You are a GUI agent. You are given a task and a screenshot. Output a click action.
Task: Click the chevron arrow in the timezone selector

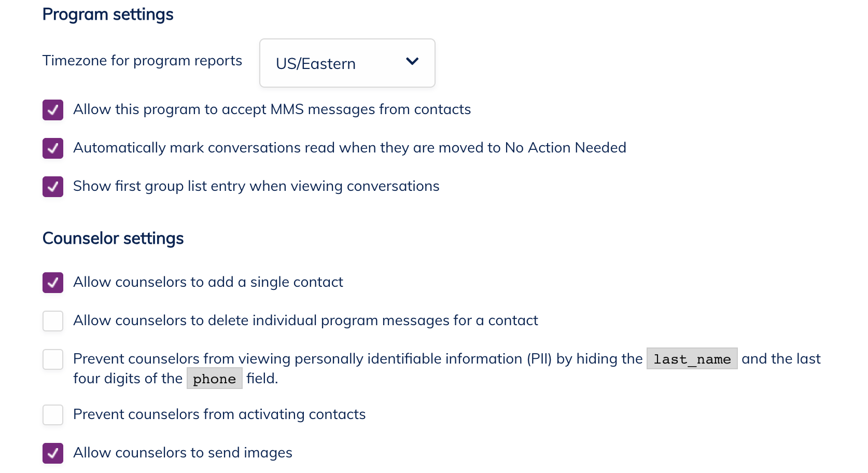(412, 62)
